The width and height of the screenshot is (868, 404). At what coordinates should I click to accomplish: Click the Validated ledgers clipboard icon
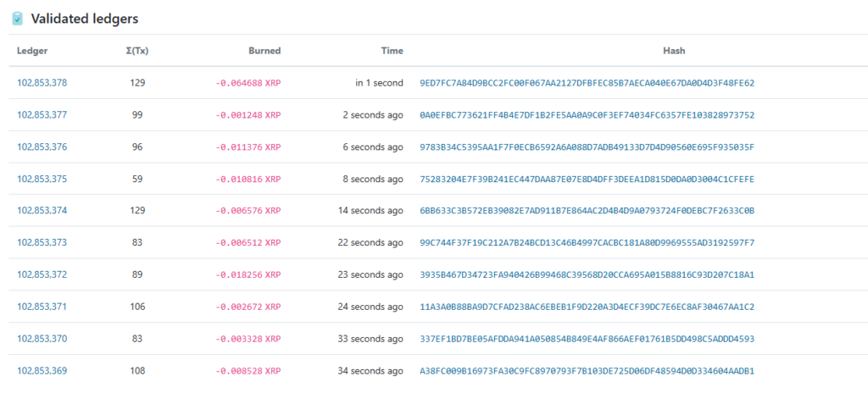click(17, 18)
